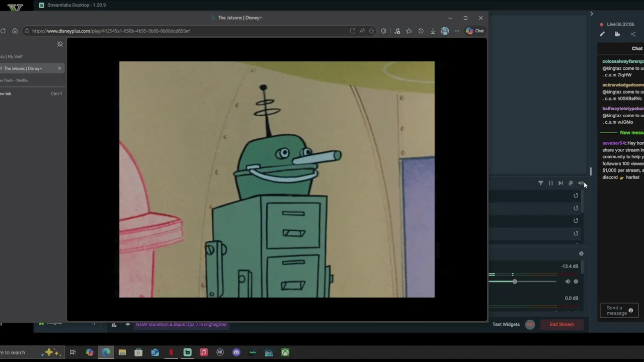Image resolution: width=644 pixels, height=362 pixels.
Task: Open Copilot Chat button in browser
Action: coord(474,31)
